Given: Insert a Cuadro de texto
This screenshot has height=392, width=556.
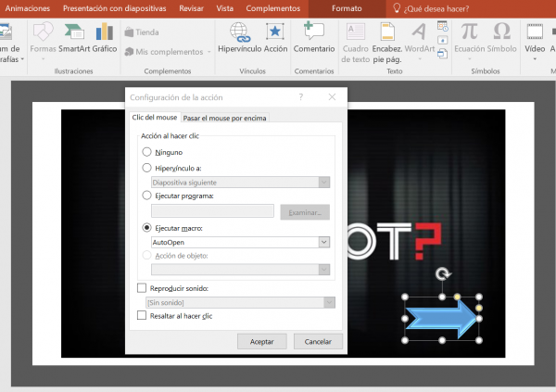Looking at the screenshot, I should [355, 43].
